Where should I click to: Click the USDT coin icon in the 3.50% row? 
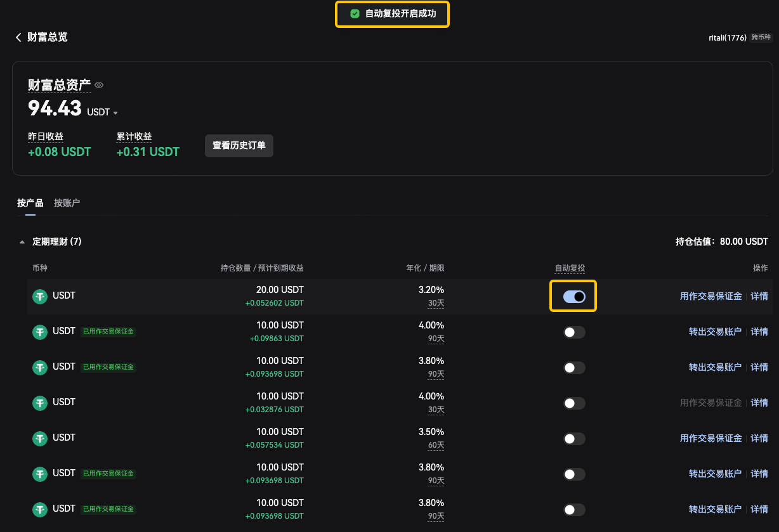pyautogui.click(x=41, y=438)
